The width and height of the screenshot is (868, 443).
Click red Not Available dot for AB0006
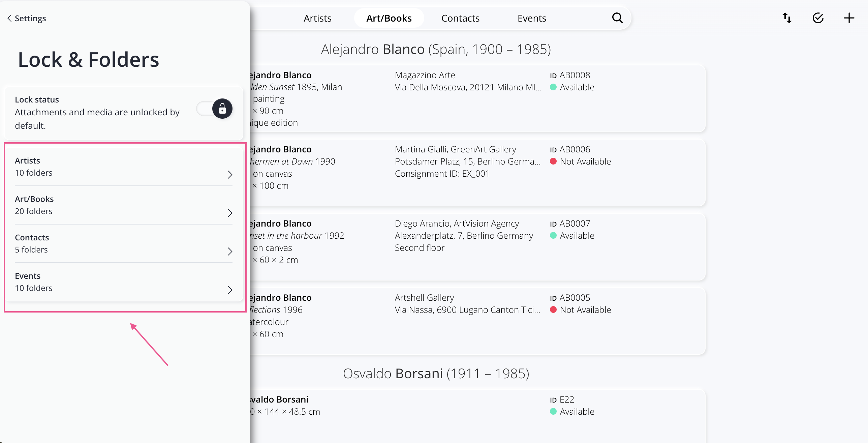click(x=553, y=161)
